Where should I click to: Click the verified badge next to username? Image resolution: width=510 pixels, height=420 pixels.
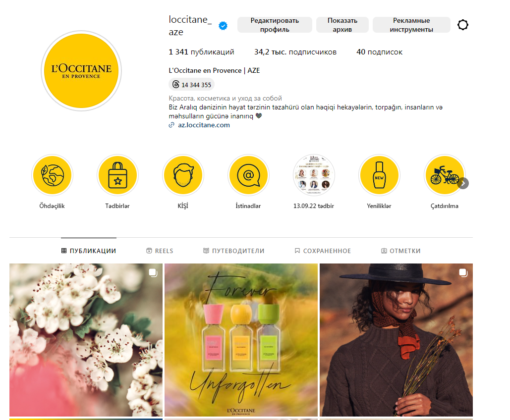[223, 26]
